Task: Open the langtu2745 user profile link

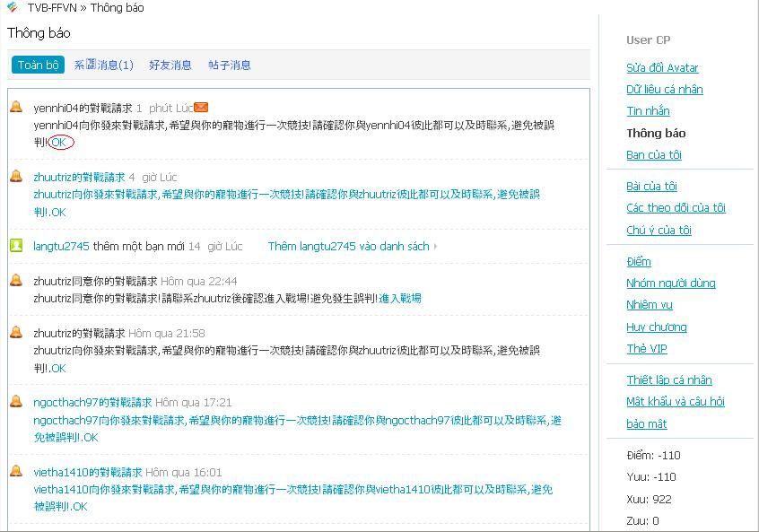Action: pyautogui.click(x=61, y=246)
